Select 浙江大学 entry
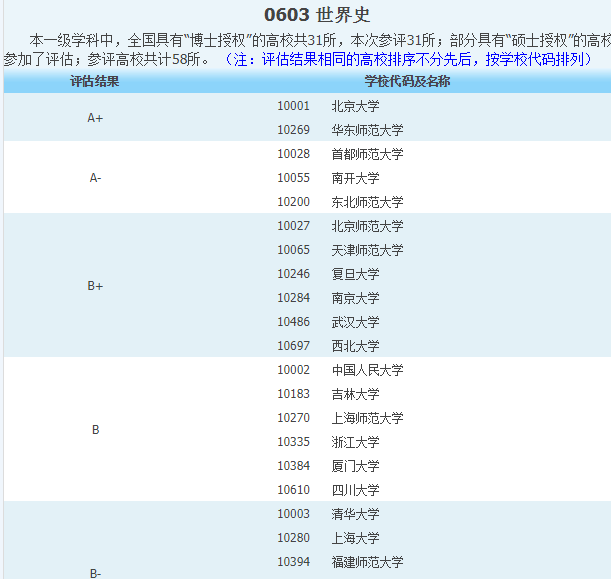This screenshot has width=611, height=579. pos(355,442)
